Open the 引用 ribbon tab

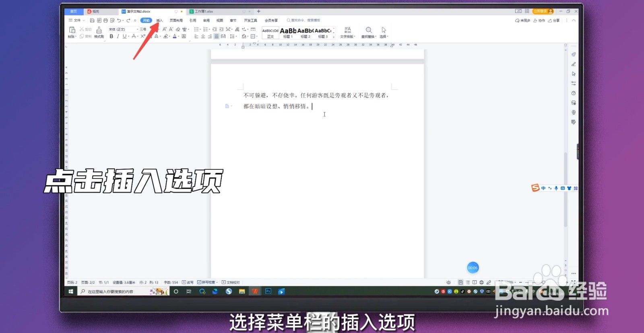193,21
